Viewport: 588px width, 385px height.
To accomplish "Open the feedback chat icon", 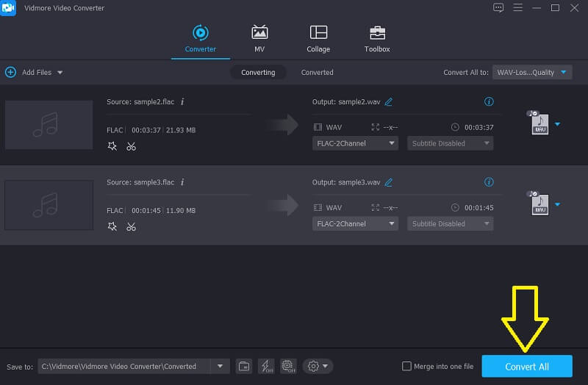I will coord(498,7).
